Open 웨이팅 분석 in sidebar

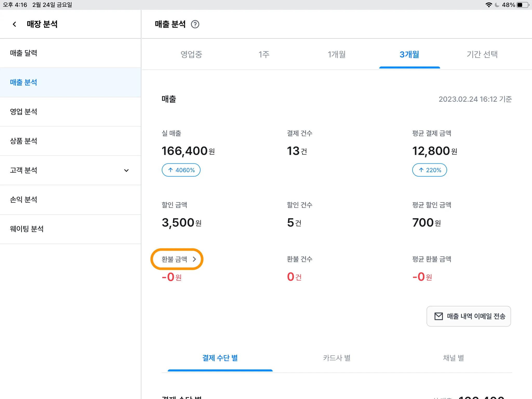27,229
